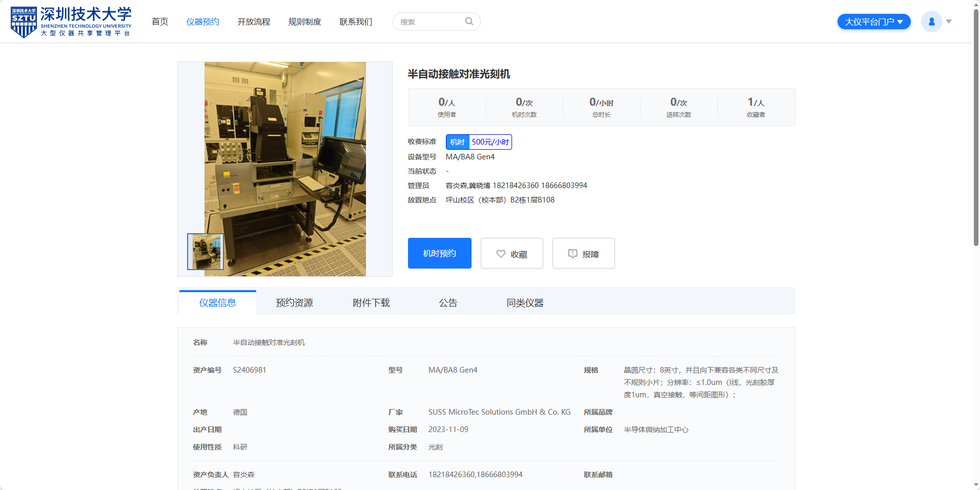Open the 公告 tab

click(448, 303)
